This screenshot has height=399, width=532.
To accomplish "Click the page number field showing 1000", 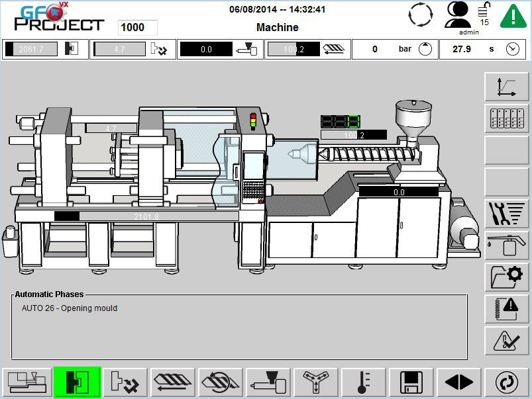I will pos(137,27).
